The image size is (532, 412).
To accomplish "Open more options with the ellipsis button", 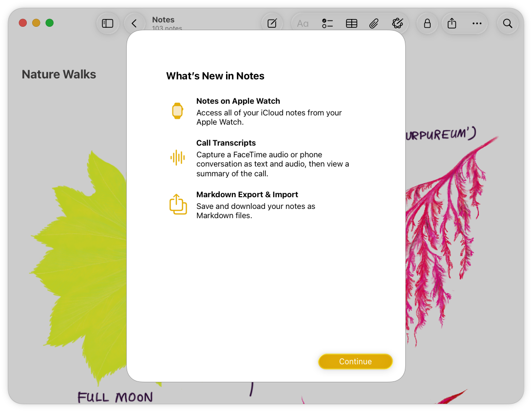I will coord(477,23).
